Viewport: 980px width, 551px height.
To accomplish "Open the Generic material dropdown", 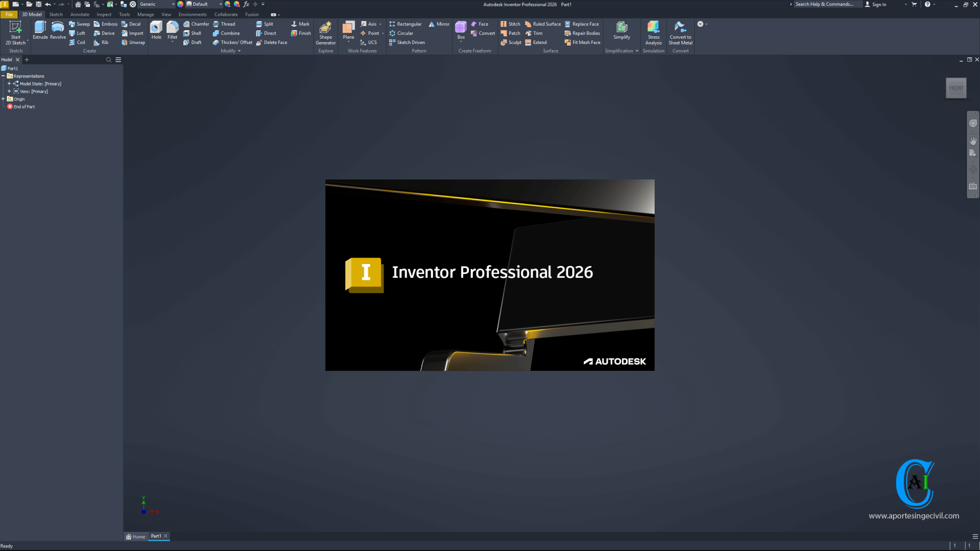I will click(173, 4).
